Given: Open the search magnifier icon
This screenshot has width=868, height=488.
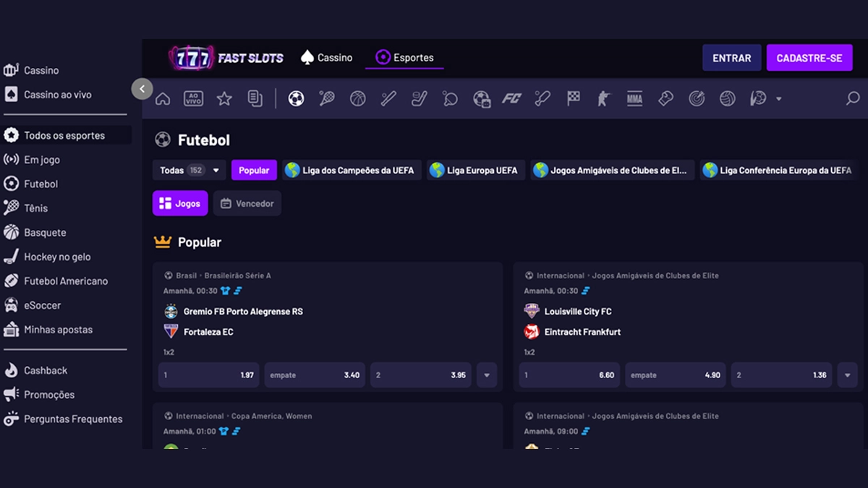Looking at the screenshot, I should pyautogui.click(x=853, y=99).
